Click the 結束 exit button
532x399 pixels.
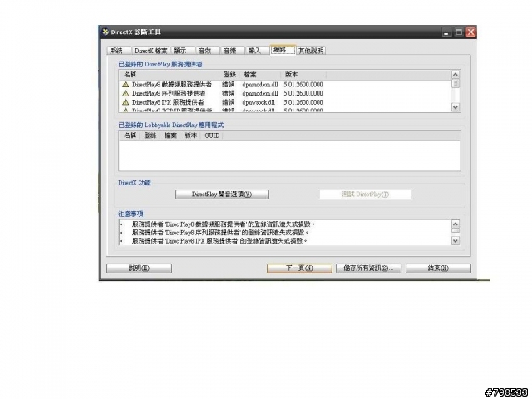[438, 268]
